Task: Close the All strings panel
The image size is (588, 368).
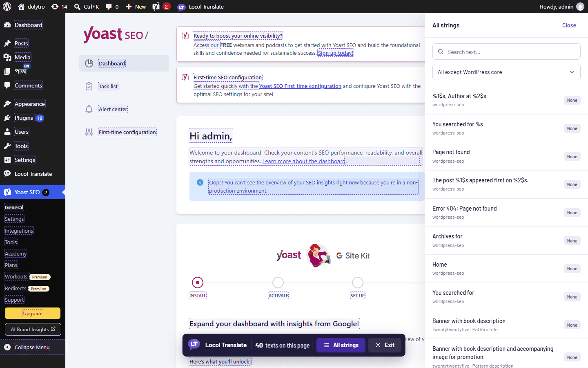Action: 569,25
